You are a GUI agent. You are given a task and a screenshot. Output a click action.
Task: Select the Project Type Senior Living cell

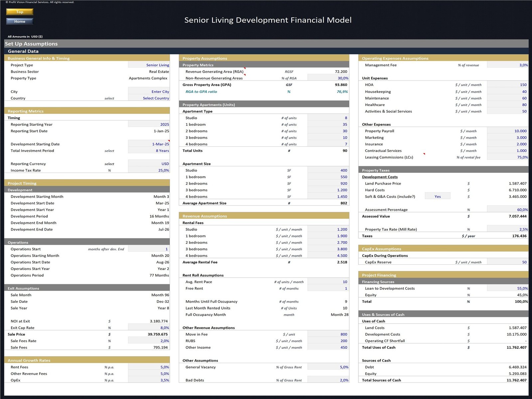coord(149,65)
